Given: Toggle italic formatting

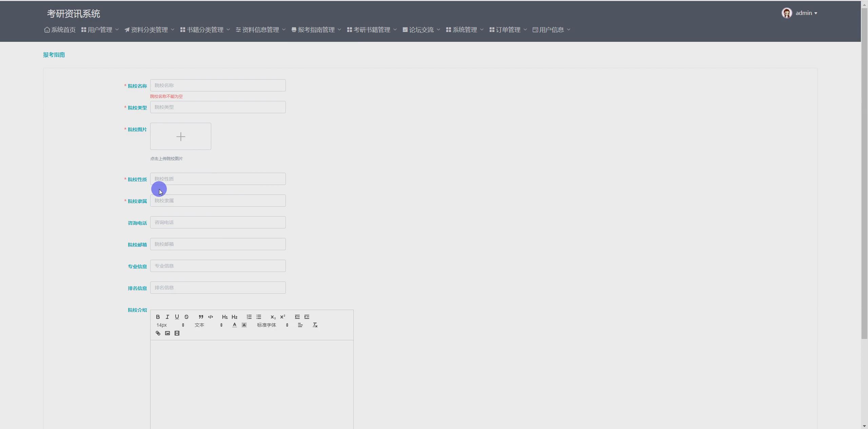Looking at the screenshot, I should click(167, 317).
